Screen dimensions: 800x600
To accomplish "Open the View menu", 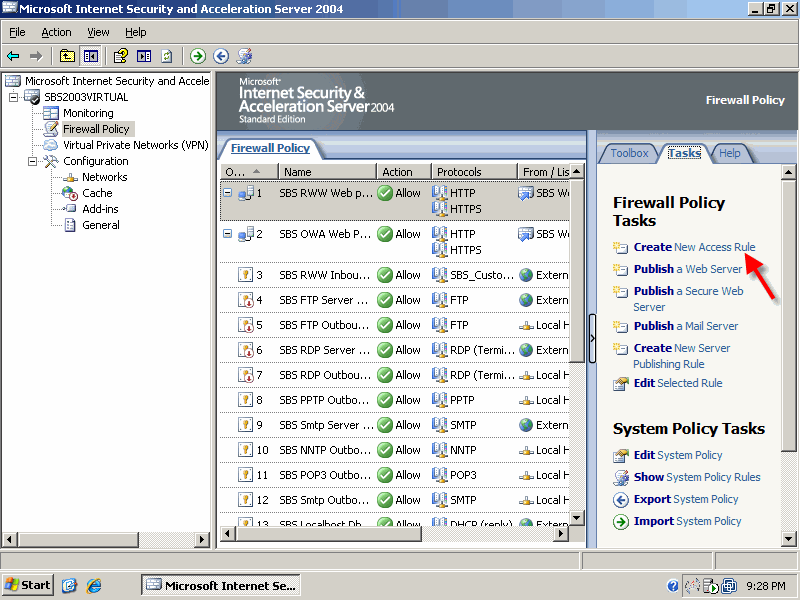I will 98,32.
